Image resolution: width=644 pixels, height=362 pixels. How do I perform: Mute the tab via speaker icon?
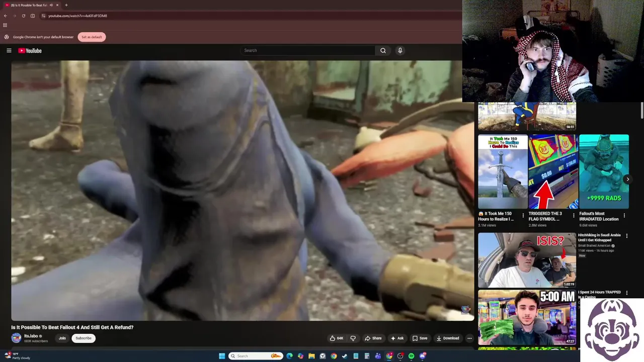pos(51,5)
